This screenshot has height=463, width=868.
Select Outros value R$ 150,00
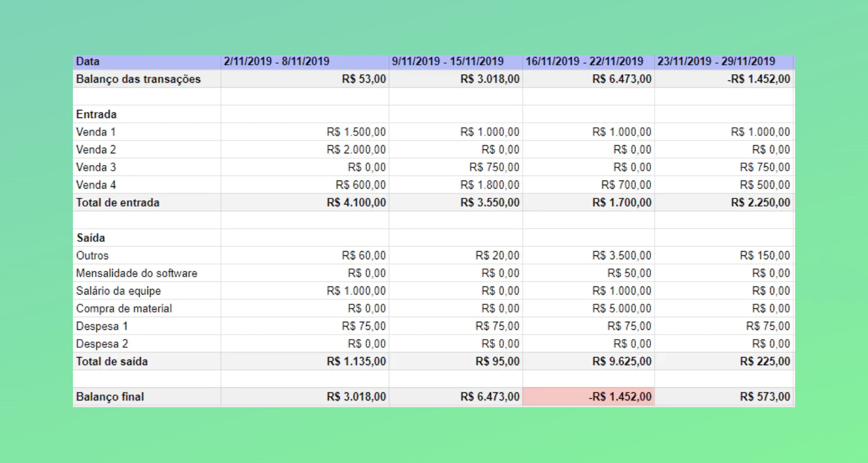coord(724,256)
